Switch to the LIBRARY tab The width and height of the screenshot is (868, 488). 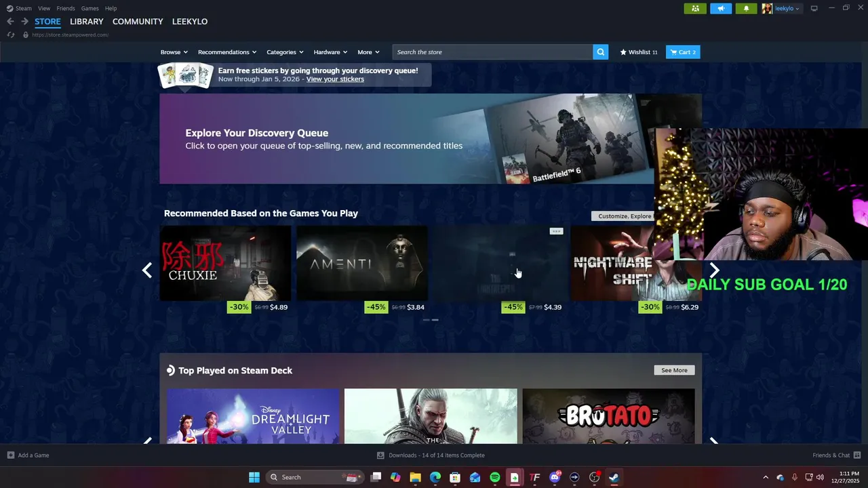click(x=87, y=22)
